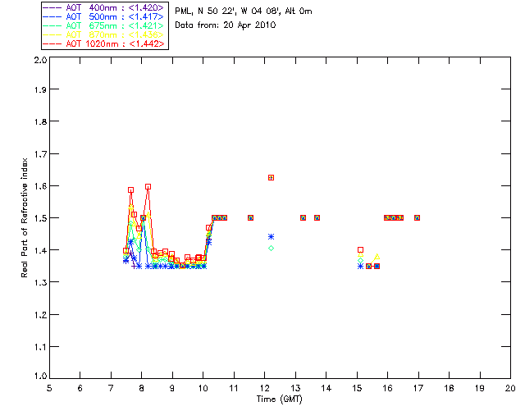Click the red dashed line sample in legend
Image resolution: width=525 pixels, height=420 pixels.
(52, 43)
